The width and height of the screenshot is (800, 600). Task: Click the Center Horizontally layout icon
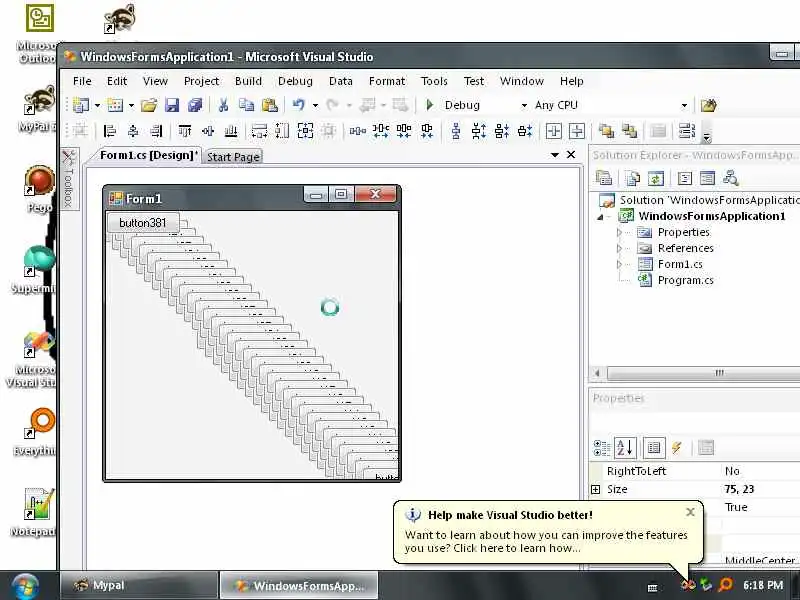(x=554, y=131)
